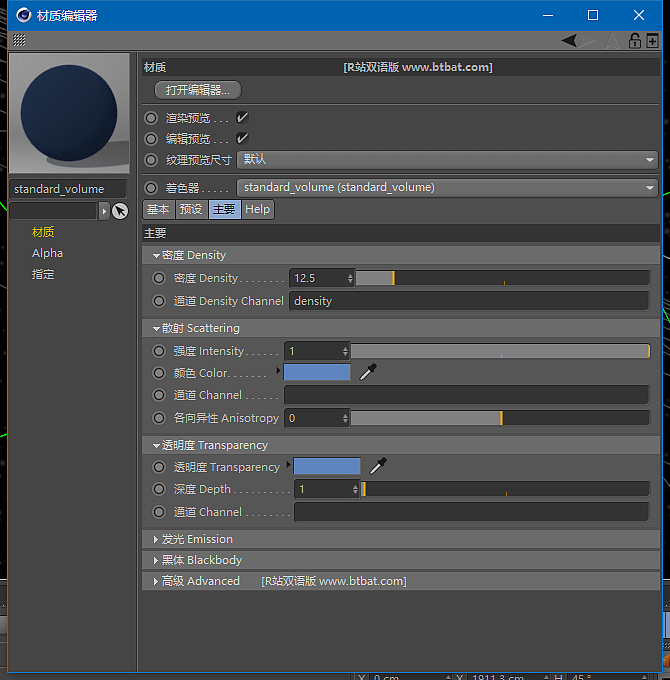This screenshot has height=680, width=670.
Task: Open the Help tab
Action: pos(258,209)
